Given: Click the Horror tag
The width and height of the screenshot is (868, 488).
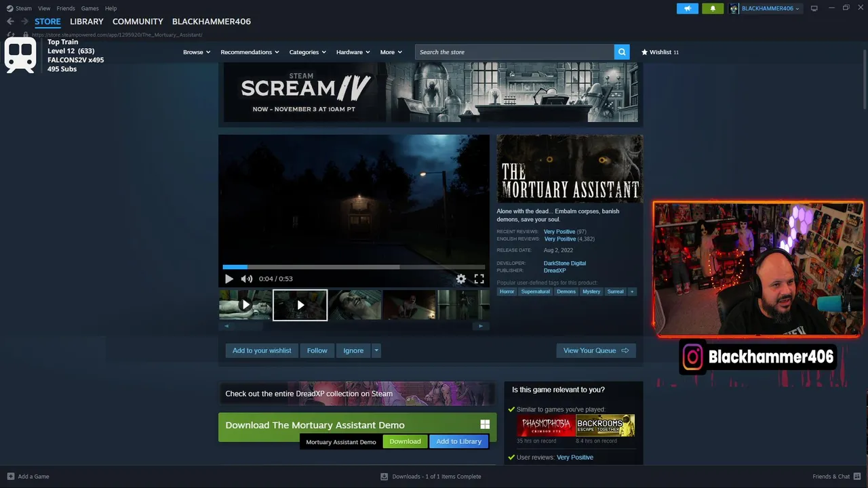Looking at the screenshot, I should [x=507, y=291].
